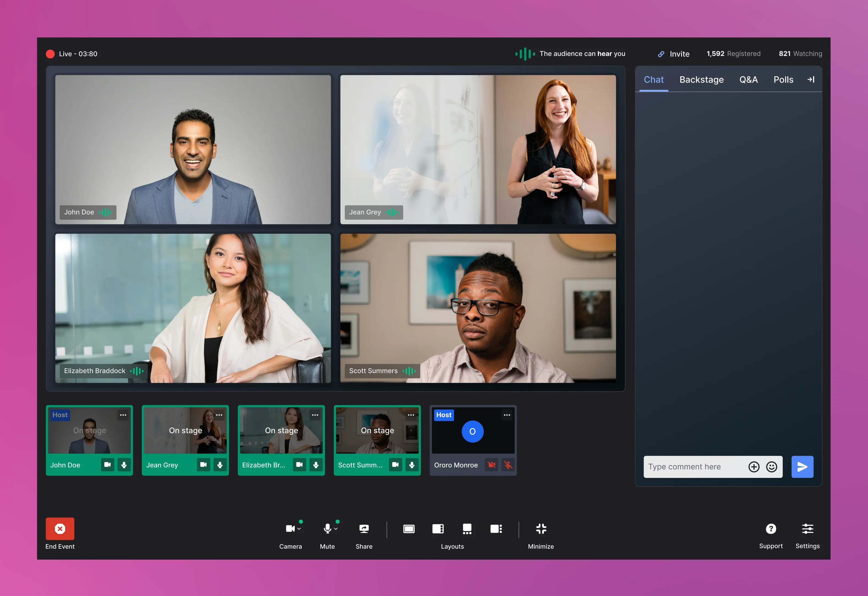The height and width of the screenshot is (596, 868).
Task: Collapse the side panel with arrow icon
Action: 810,79
